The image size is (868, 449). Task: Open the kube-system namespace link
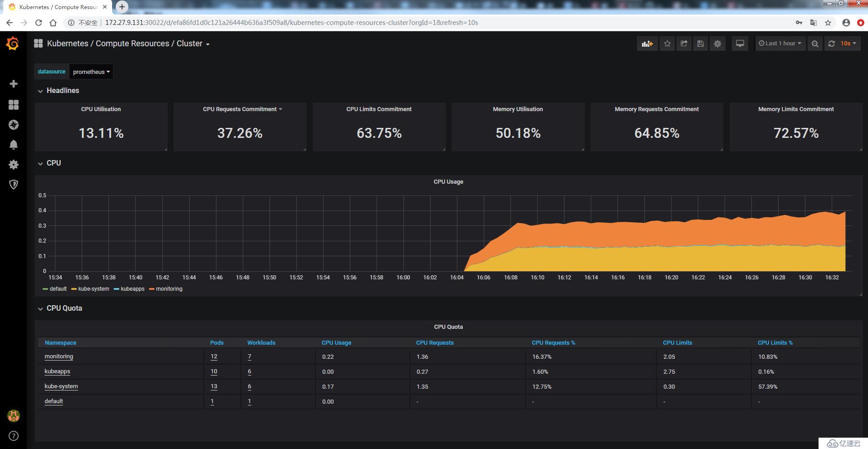61,386
